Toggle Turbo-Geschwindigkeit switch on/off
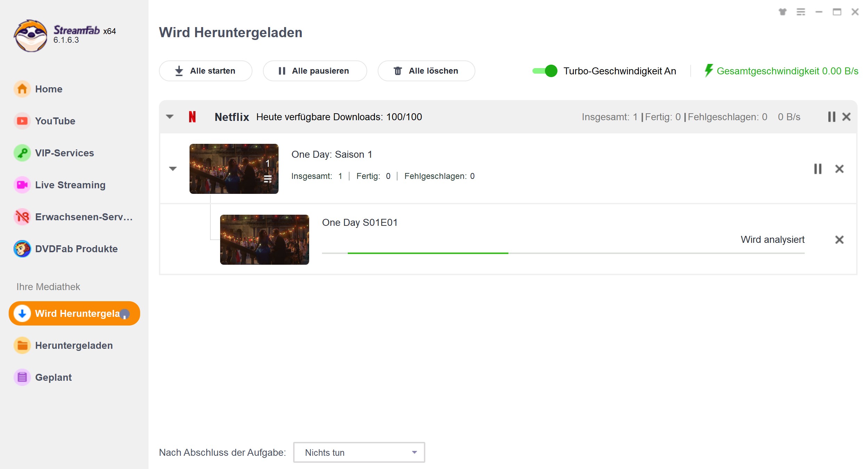868x469 pixels. click(543, 71)
